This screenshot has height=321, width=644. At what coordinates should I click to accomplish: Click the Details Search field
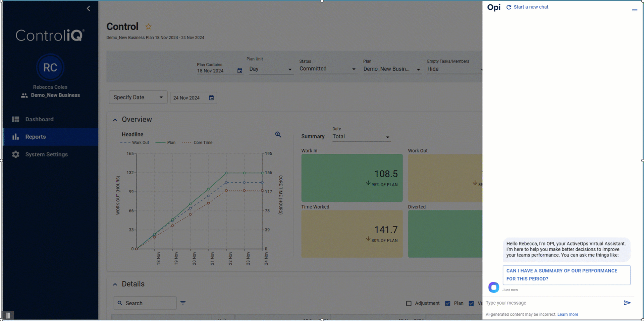[145, 303]
